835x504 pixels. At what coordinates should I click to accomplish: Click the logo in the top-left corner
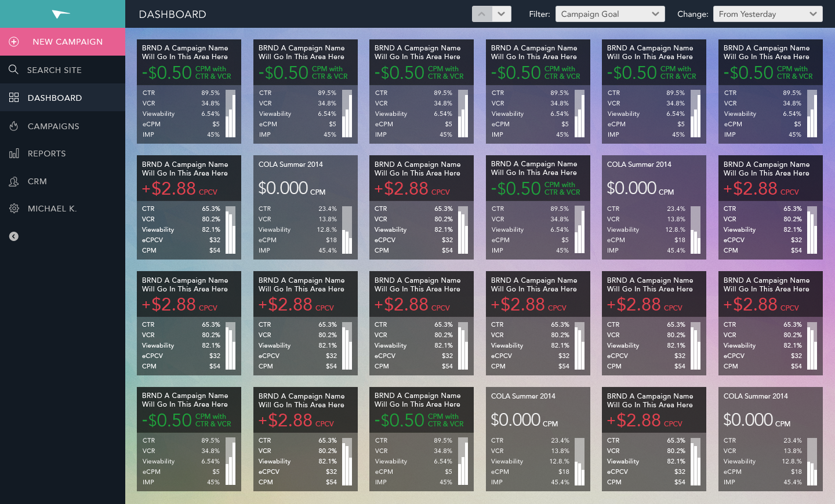[x=61, y=14]
